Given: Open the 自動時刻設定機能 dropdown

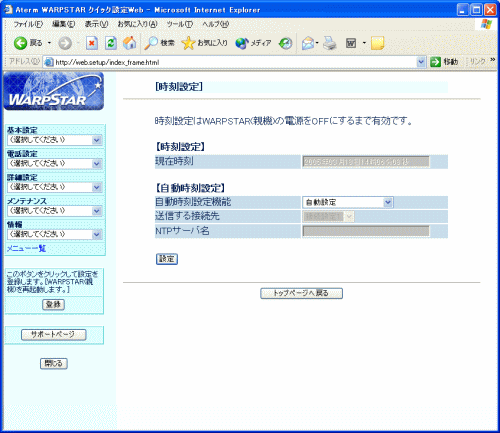Looking at the screenshot, I should pyautogui.click(x=348, y=202).
